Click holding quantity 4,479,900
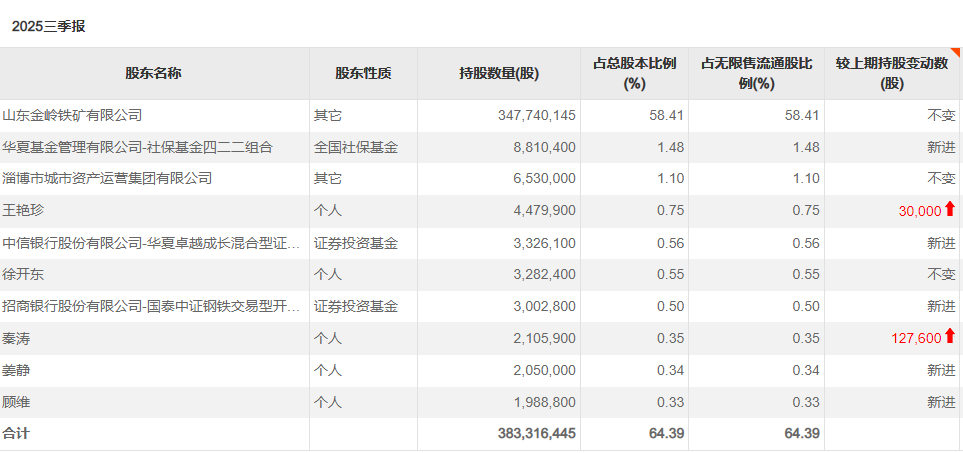Screen dimensions: 963x453 pyautogui.click(x=545, y=211)
